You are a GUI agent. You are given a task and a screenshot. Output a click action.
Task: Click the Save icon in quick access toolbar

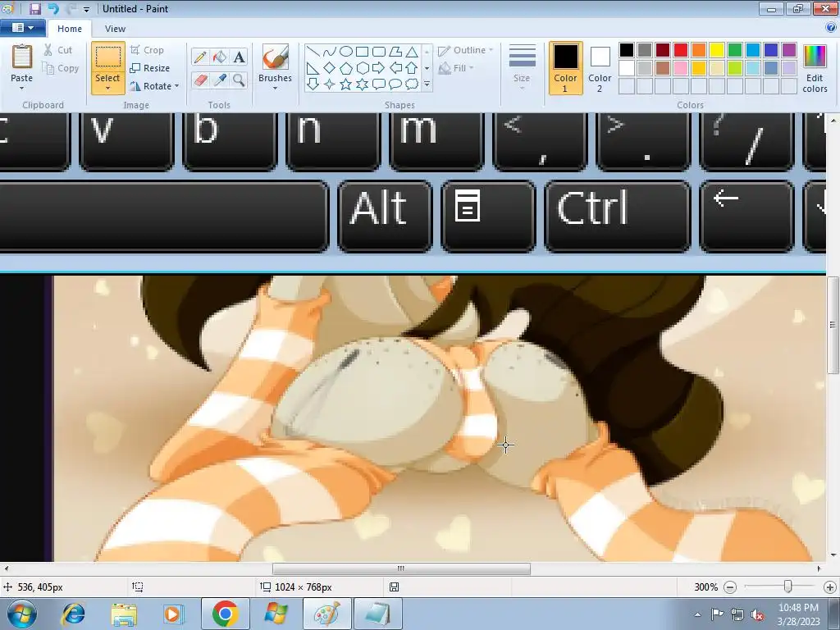(34, 8)
